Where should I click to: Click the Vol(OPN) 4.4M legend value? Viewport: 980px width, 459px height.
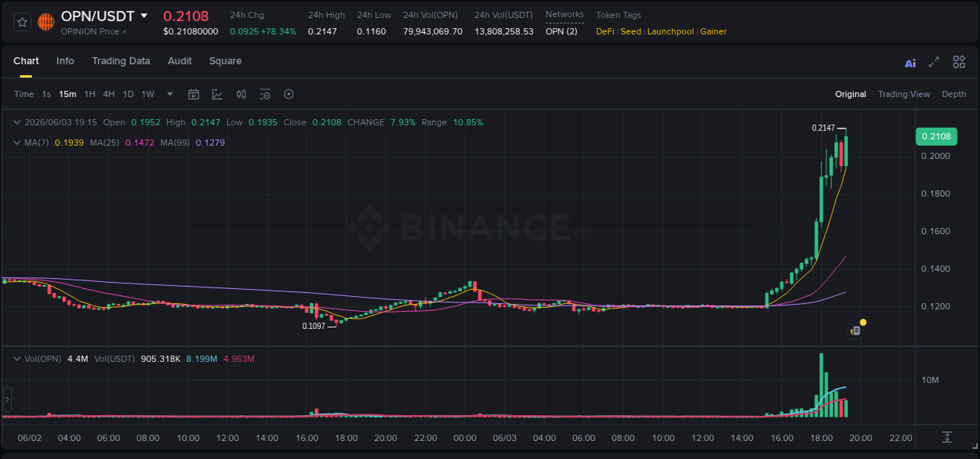tap(78, 359)
